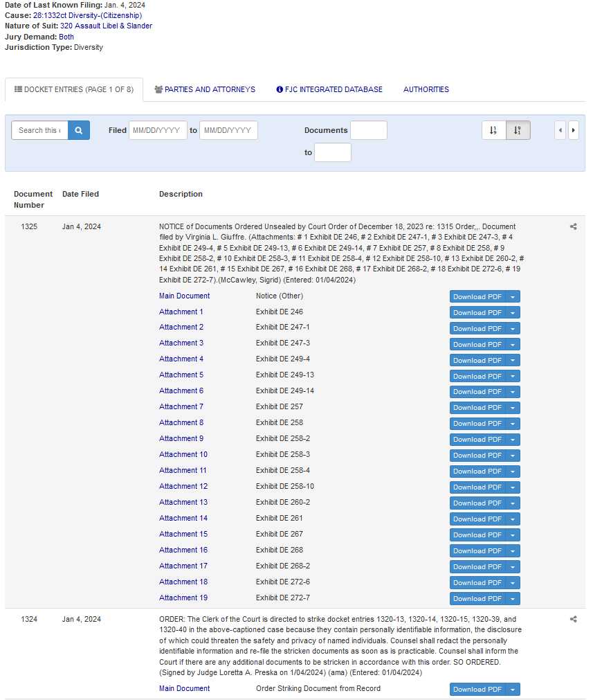Sort docket entries in descending order
The width and height of the screenshot is (593, 700).
518,130
